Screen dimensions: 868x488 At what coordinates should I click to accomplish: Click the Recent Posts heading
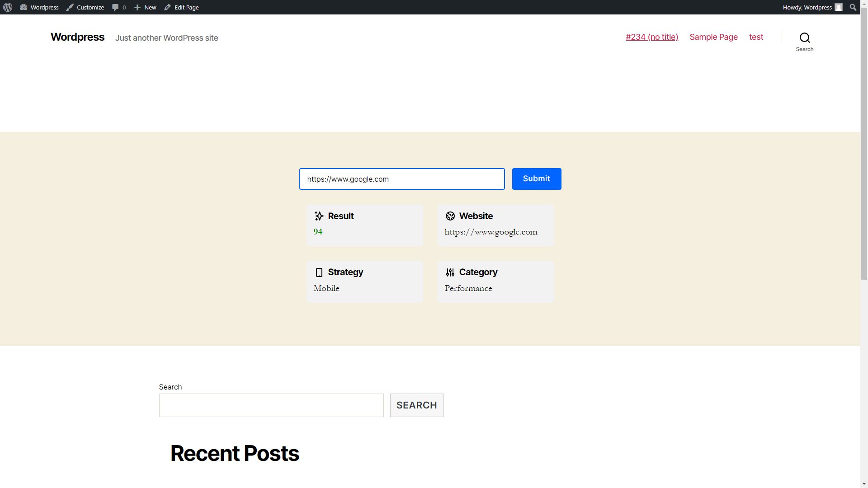click(235, 453)
